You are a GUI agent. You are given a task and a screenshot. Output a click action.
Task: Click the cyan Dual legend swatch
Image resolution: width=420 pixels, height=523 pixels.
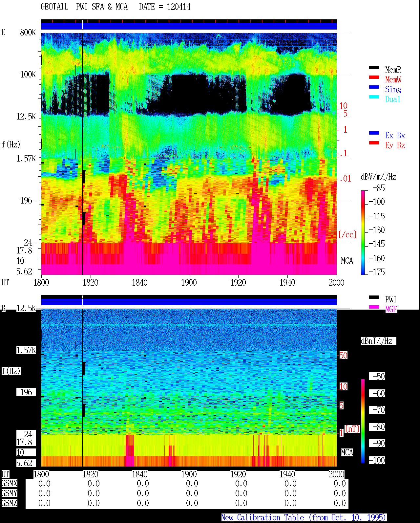374,97
